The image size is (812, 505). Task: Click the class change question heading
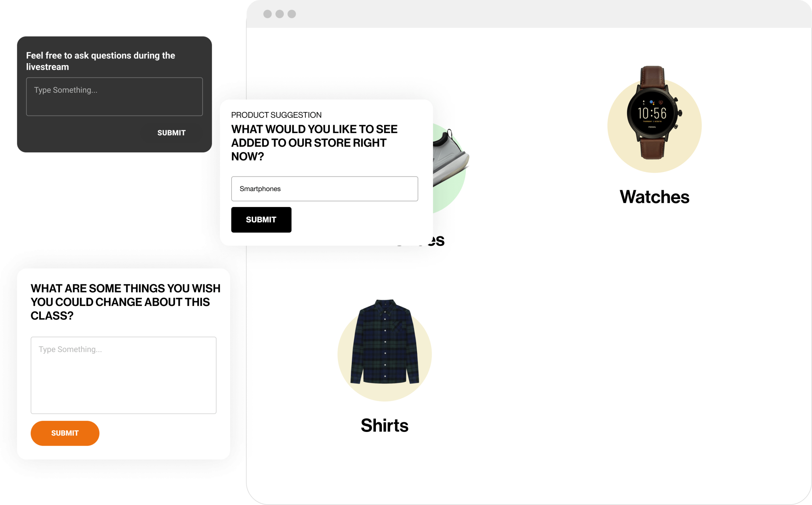[126, 302]
